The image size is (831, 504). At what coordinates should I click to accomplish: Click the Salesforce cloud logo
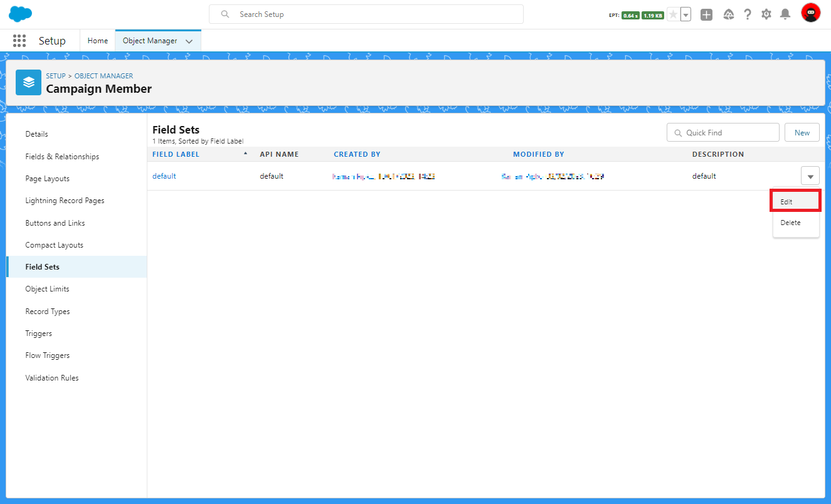[x=19, y=13]
